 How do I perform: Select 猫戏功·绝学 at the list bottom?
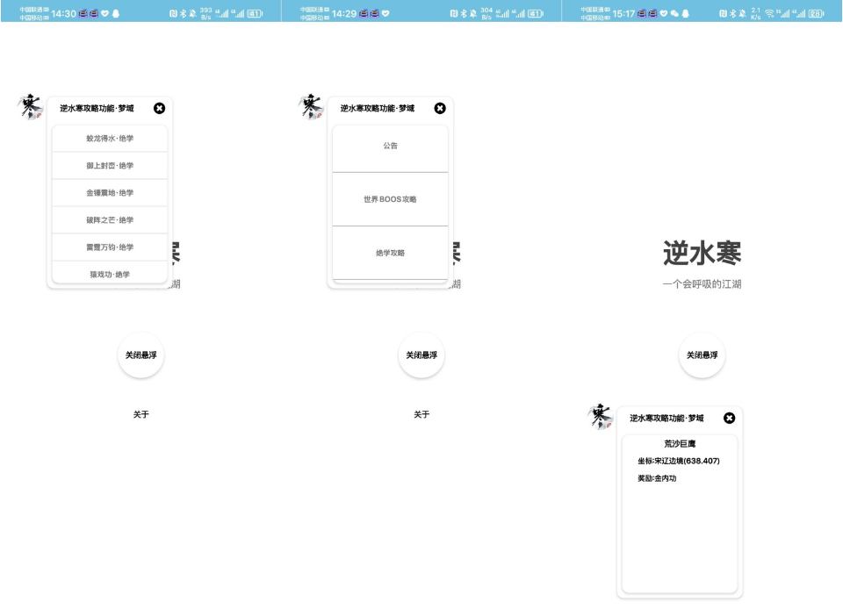pos(110,273)
